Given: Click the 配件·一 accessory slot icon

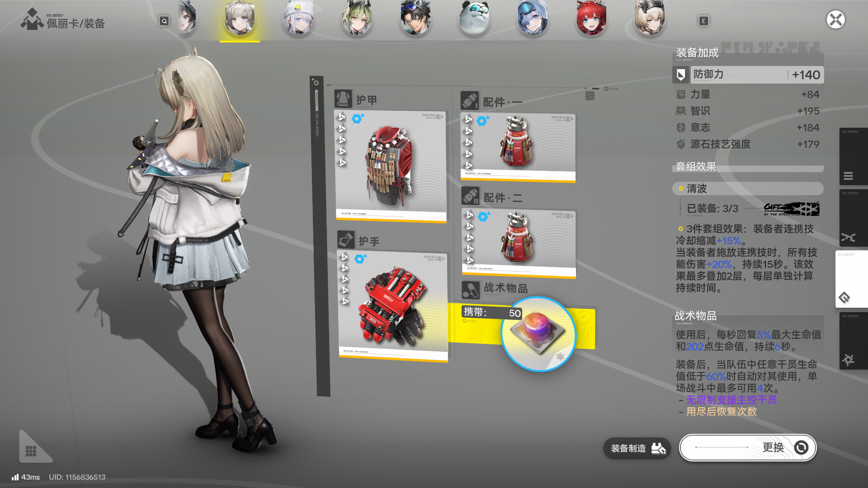Looking at the screenshot, I should point(470,101).
